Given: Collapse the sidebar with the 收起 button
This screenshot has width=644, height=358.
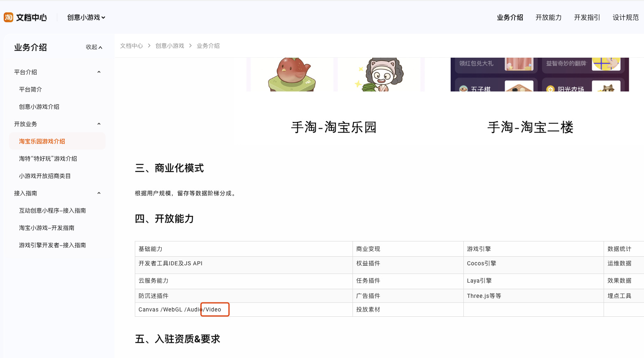Looking at the screenshot, I should click(94, 47).
